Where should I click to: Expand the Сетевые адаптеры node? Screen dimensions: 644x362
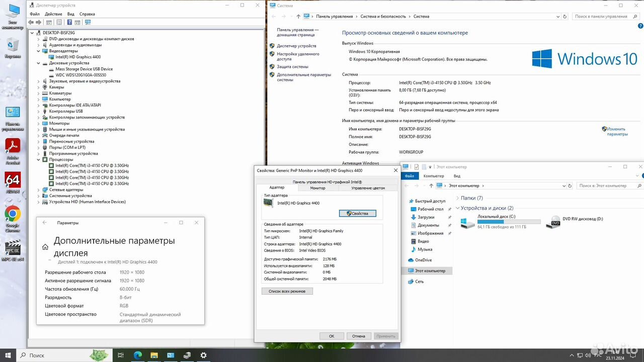pyautogui.click(x=39, y=190)
